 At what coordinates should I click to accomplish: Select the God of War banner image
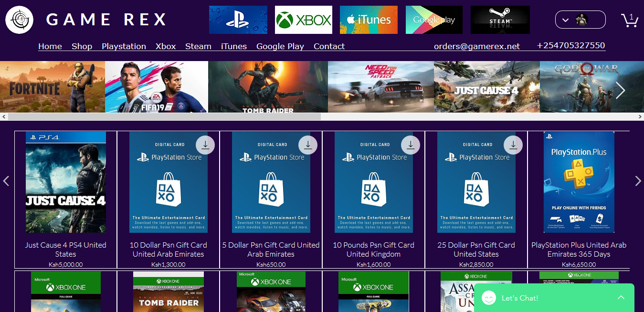[x=592, y=87]
